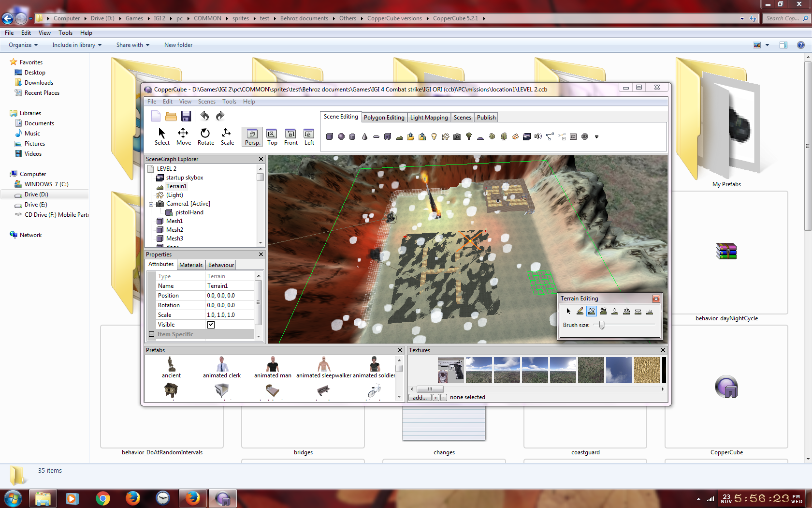Choose the Select tool
Screen dimensions: 812x508
(162, 136)
